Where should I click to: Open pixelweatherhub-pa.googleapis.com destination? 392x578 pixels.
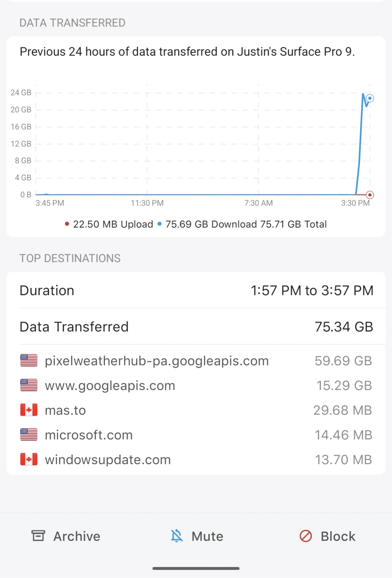tap(157, 361)
